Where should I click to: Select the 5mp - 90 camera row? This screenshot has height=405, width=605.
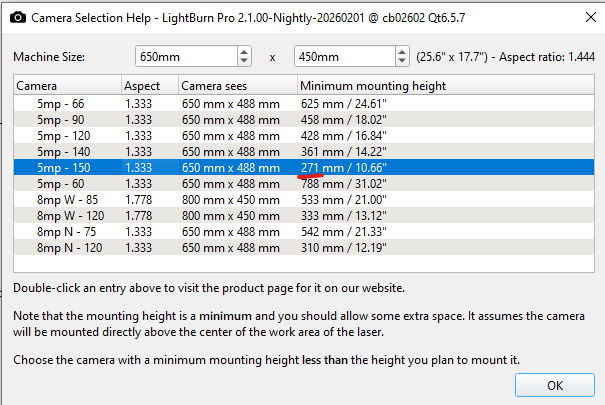coord(61,118)
